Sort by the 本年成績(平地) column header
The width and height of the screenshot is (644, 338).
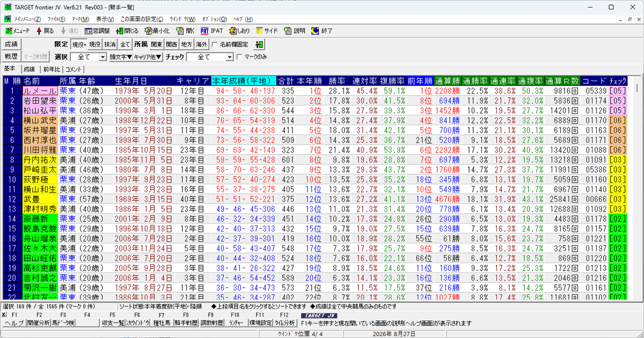(244, 81)
